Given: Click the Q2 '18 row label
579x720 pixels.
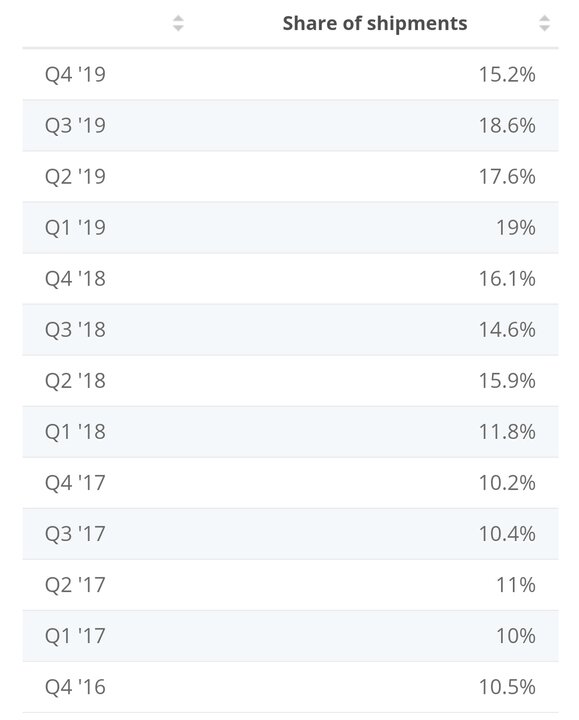Looking at the screenshot, I should tap(75, 381).
